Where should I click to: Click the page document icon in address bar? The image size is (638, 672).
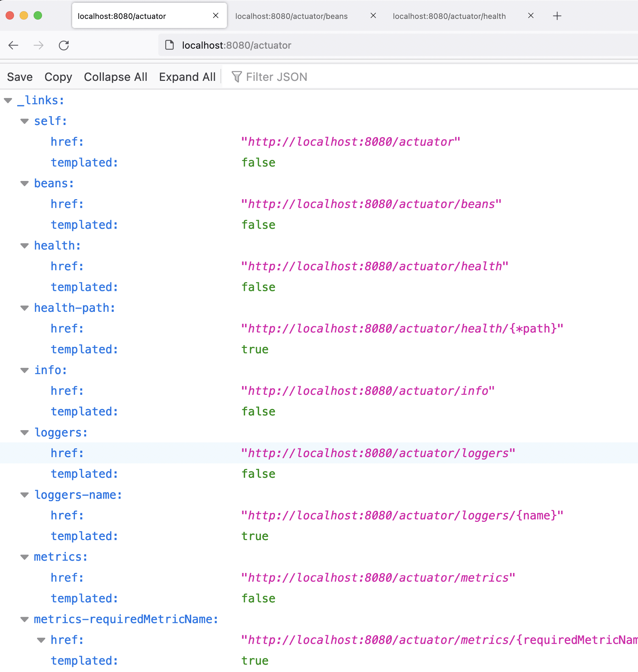click(x=169, y=45)
